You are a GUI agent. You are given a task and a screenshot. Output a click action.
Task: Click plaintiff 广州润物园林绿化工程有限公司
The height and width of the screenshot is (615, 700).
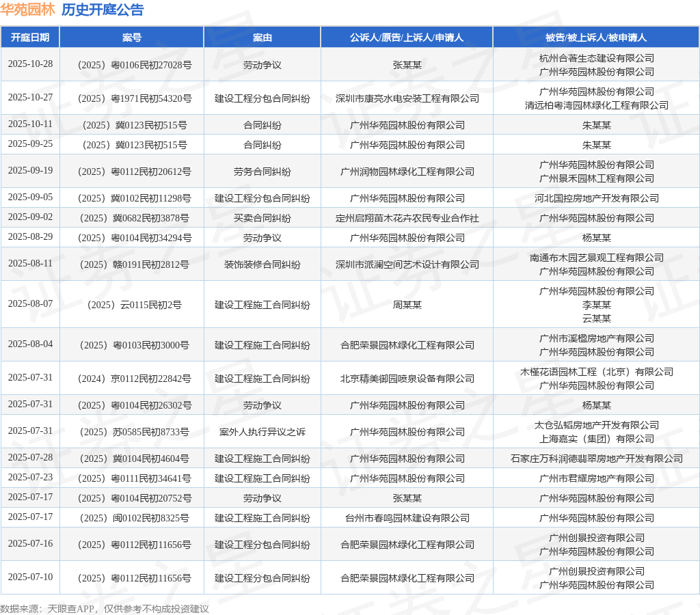[407, 172]
